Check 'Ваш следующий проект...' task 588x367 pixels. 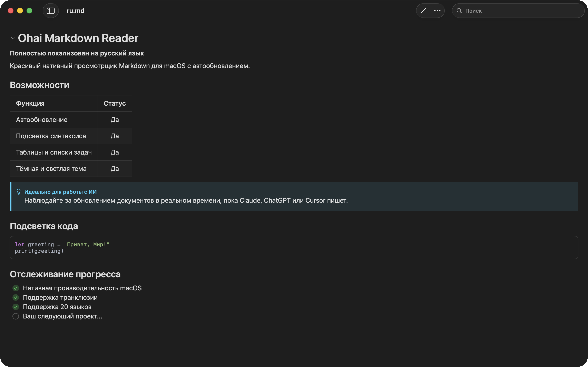(x=16, y=316)
